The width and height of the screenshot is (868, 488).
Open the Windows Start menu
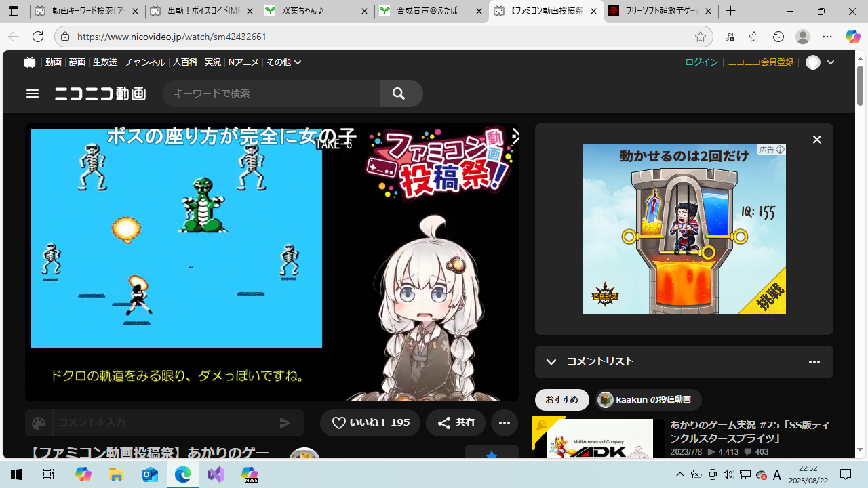point(16,474)
